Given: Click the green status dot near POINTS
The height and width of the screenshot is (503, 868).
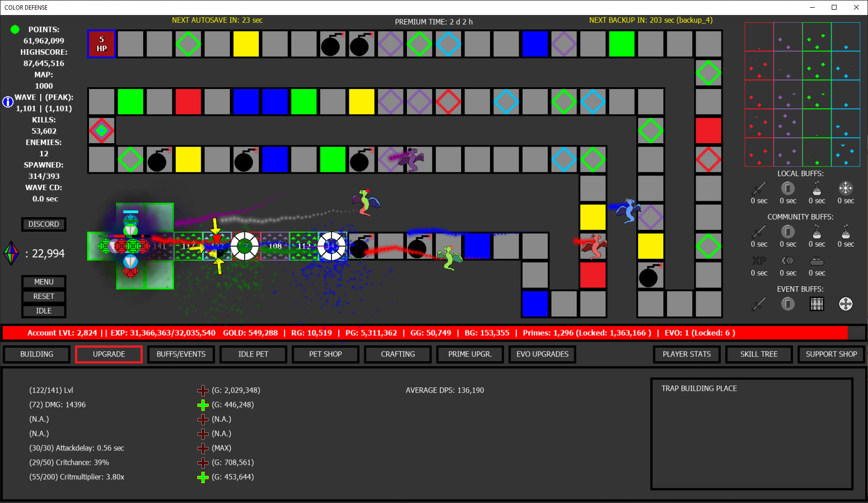Looking at the screenshot, I should pyautogui.click(x=14, y=29).
